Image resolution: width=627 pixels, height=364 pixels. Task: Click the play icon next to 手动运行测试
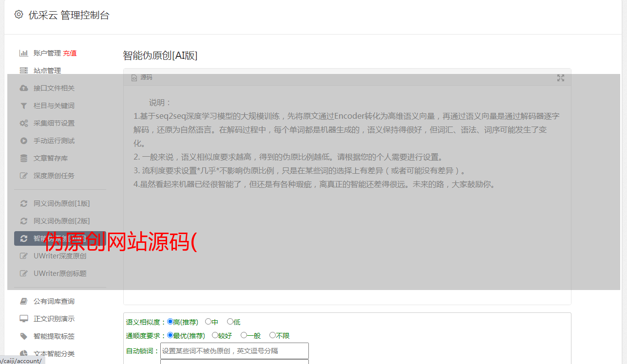coord(23,141)
